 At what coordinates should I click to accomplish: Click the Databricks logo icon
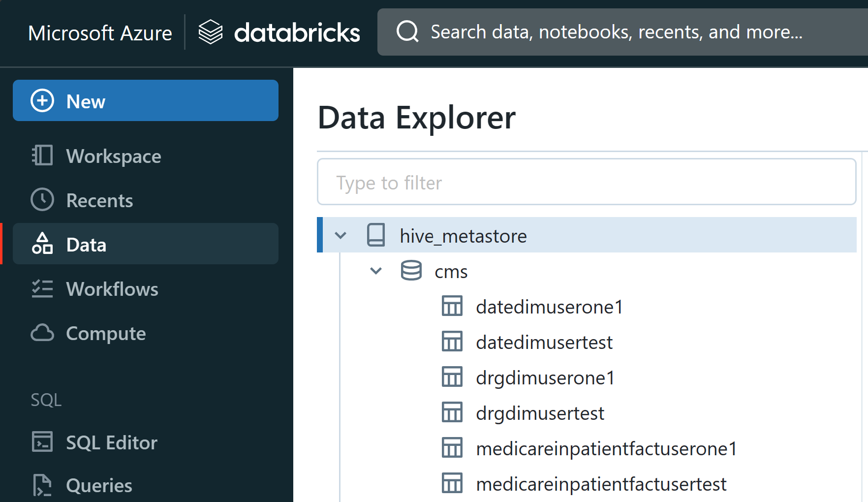point(211,32)
